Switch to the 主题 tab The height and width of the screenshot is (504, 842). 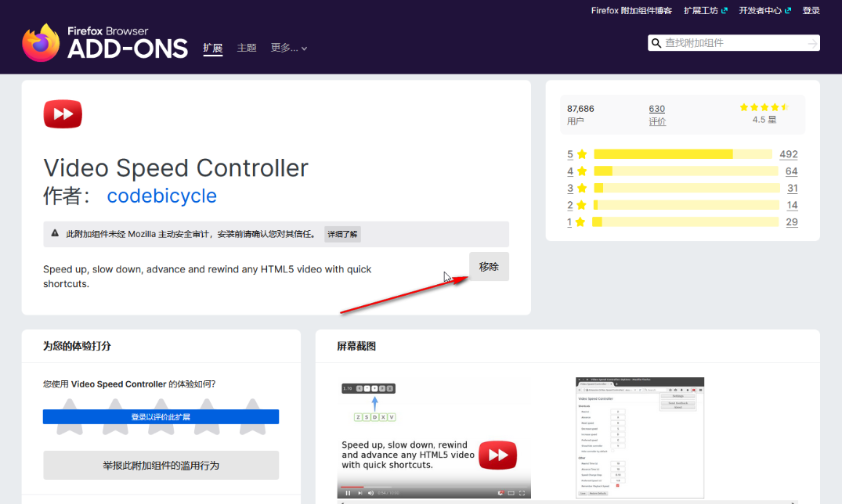(247, 48)
